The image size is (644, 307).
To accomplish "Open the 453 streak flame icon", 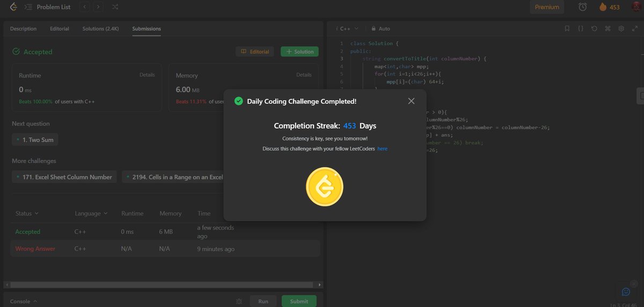I will (x=603, y=7).
